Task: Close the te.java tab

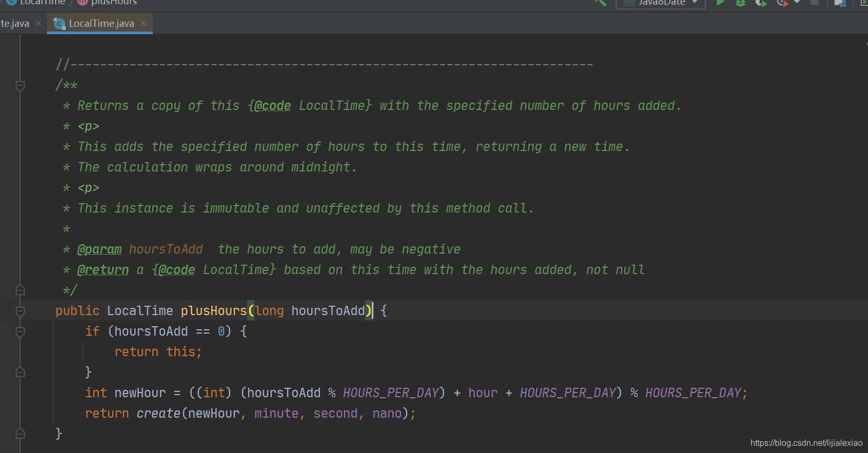Action: [38, 23]
